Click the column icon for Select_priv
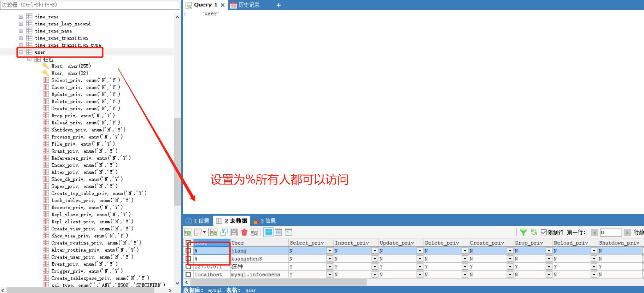Image resolution: width=644 pixels, height=293 pixels. click(x=46, y=80)
